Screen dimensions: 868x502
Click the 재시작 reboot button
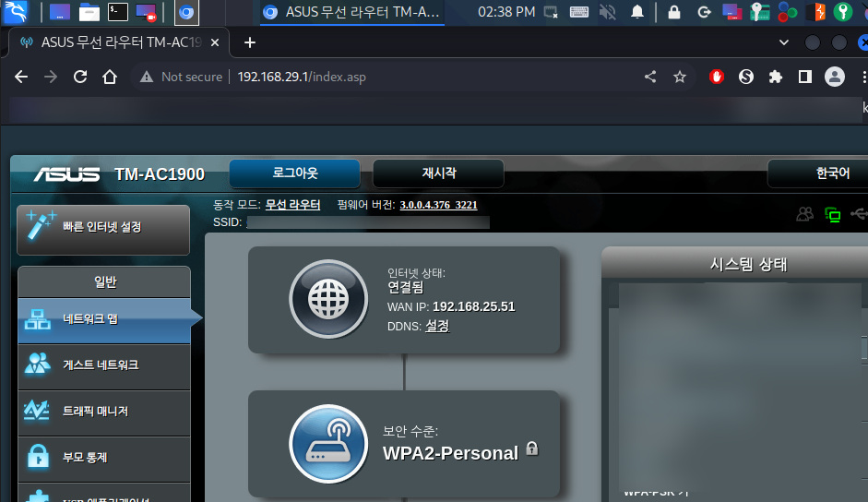[438, 173]
